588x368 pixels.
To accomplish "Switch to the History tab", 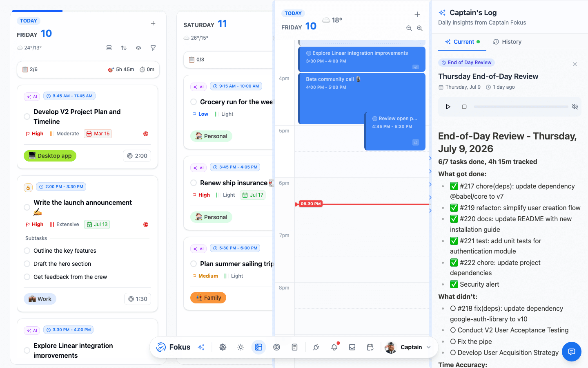I will click(507, 42).
